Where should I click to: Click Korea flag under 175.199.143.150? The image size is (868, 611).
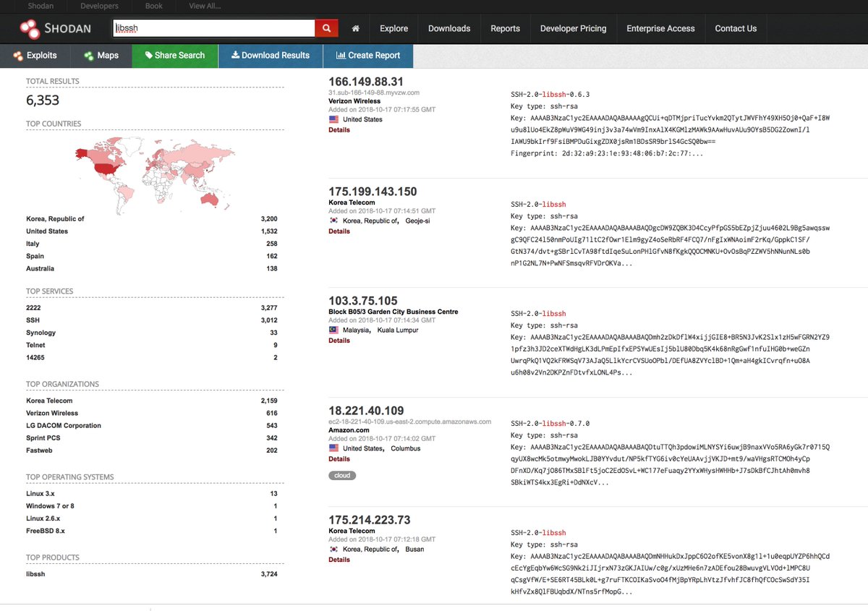click(333, 221)
